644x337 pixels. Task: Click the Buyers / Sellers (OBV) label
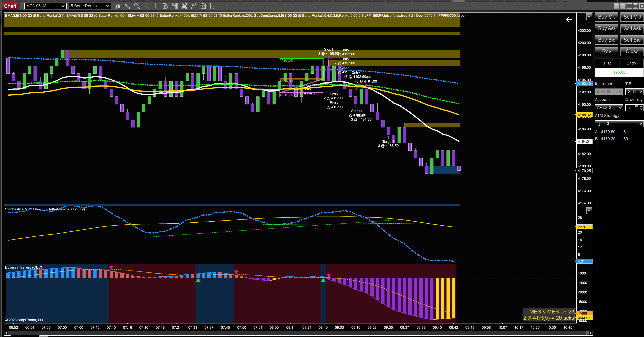coord(24,268)
